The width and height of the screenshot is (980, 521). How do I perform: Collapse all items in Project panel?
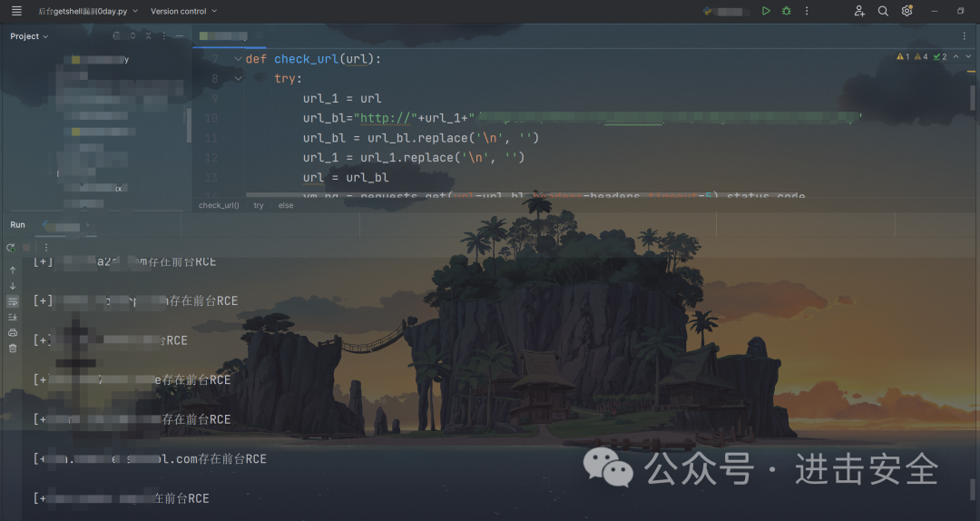click(148, 35)
